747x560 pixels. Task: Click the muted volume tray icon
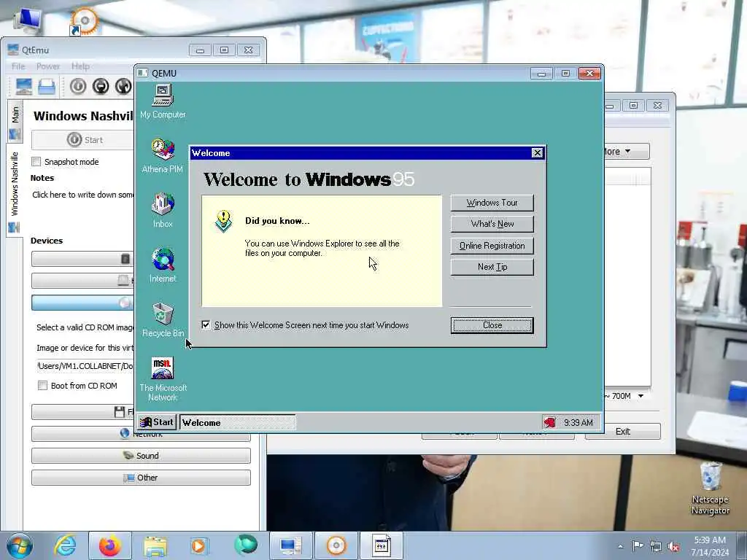click(673, 547)
